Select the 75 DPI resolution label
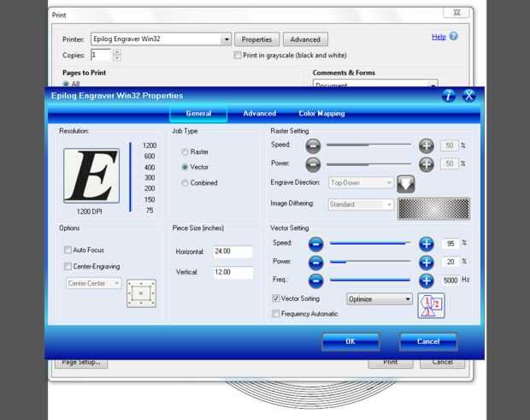The image size is (530, 420). [150, 210]
